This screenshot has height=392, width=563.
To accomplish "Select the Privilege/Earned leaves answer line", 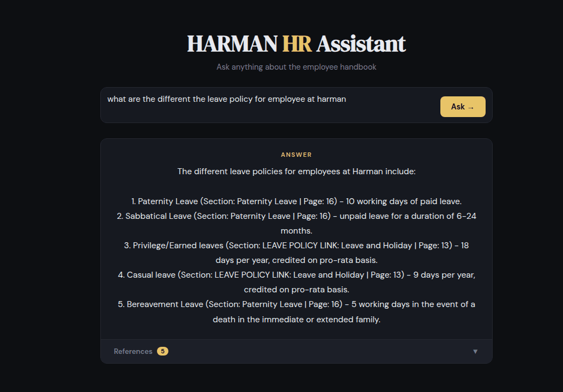I will click(x=296, y=246).
